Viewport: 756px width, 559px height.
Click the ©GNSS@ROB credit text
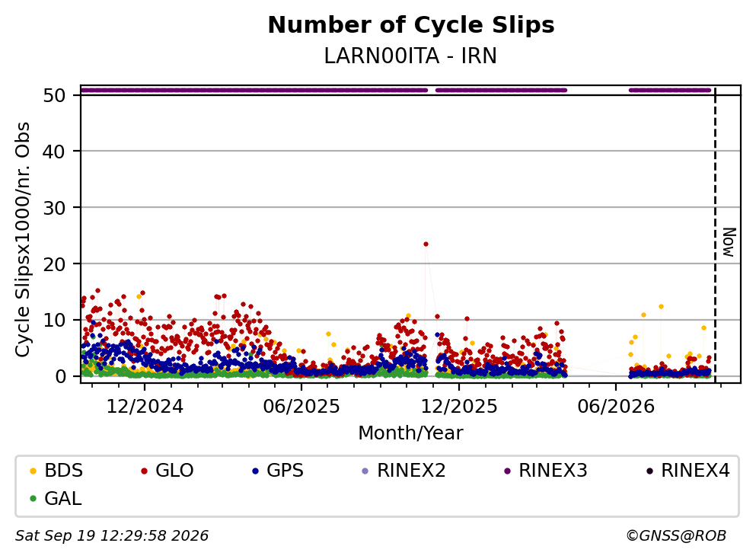[x=676, y=535]
